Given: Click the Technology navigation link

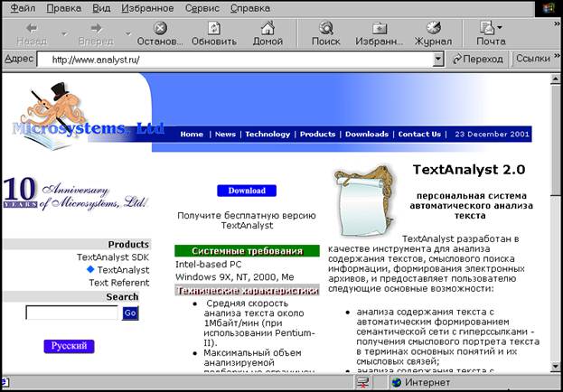Looking at the screenshot, I should (267, 134).
